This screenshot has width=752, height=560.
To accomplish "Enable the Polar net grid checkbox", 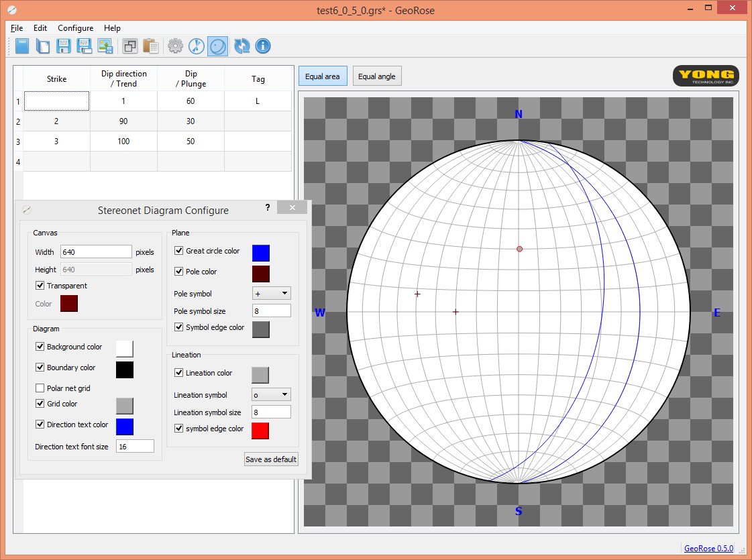I will pyautogui.click(x=40, y=388).
